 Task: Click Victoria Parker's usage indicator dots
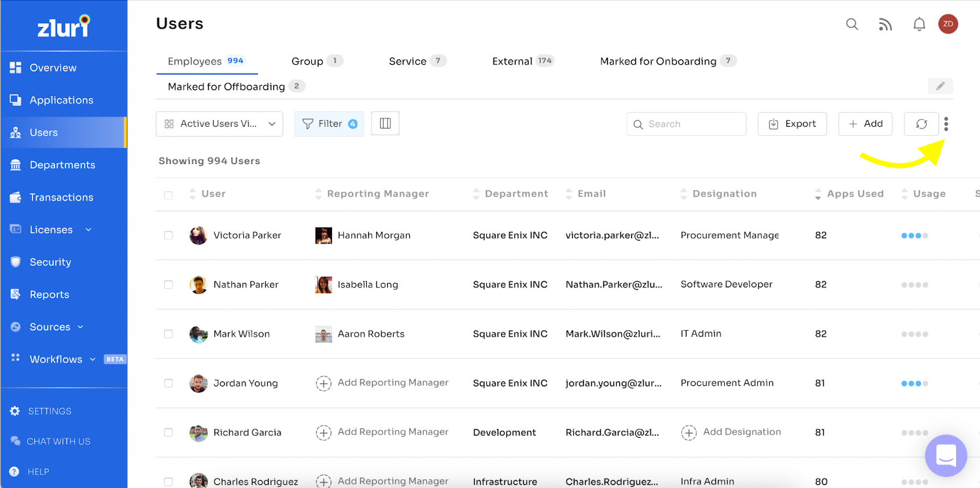(914, 236)
